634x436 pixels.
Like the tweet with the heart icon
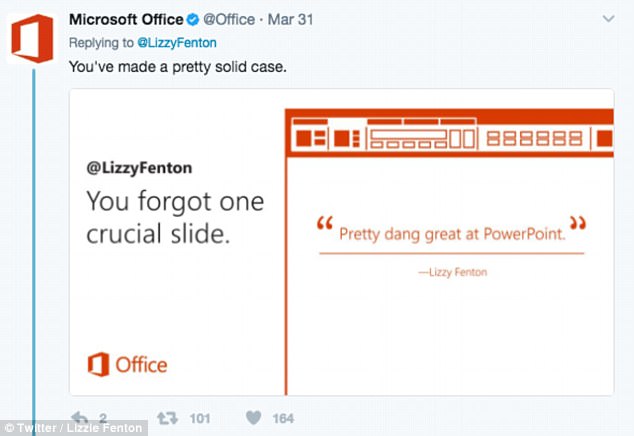[x=254, y=418]
